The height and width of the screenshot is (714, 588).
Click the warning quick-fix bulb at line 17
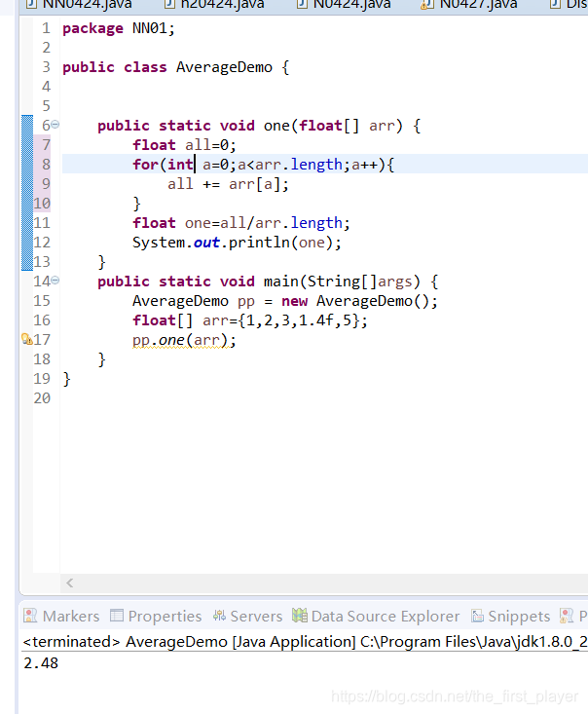27,339
